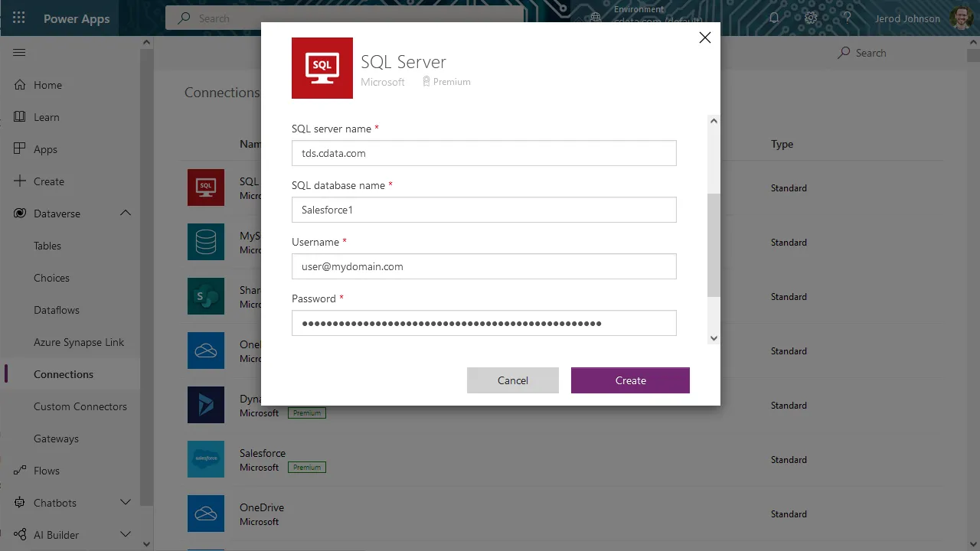Click inside the Password field

click(484, 323)
